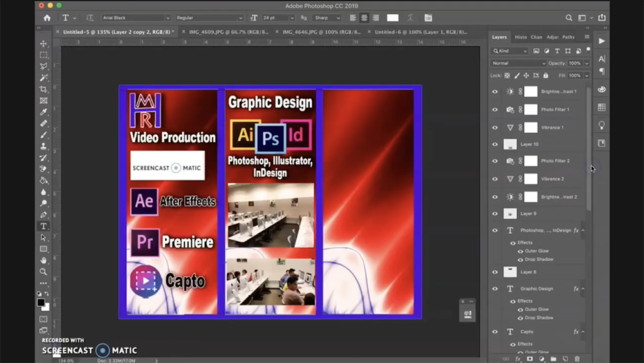The image size is (644, 363).
Task: Select the Dodge tool
Action: point(44,203)
